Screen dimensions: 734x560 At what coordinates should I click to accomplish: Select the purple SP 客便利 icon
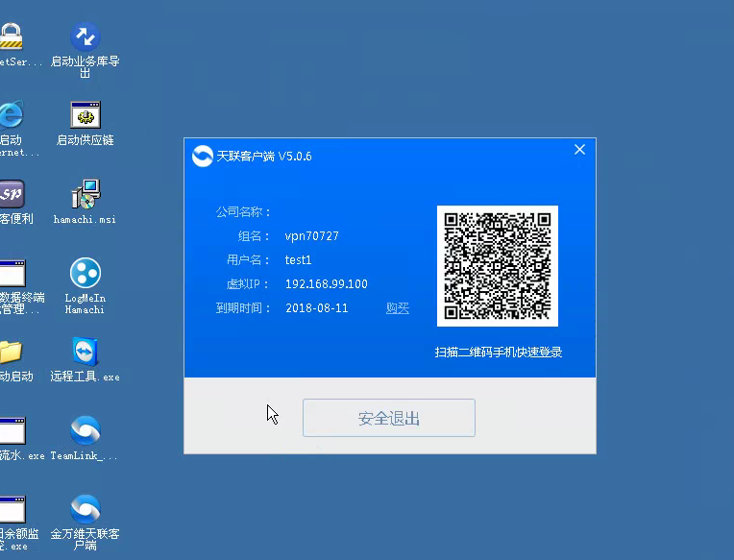12,194
